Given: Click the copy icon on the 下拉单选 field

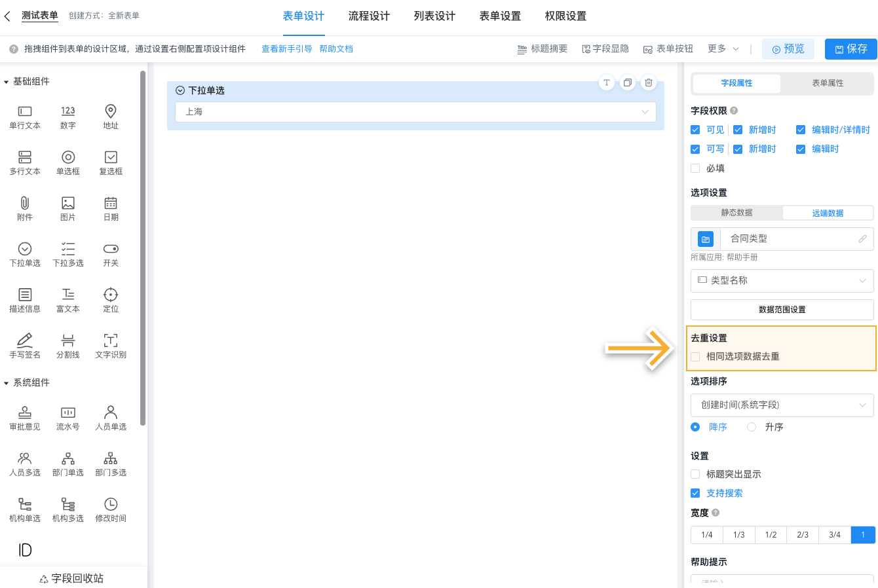Looking at the screenshot, I should tap(627, 83).
